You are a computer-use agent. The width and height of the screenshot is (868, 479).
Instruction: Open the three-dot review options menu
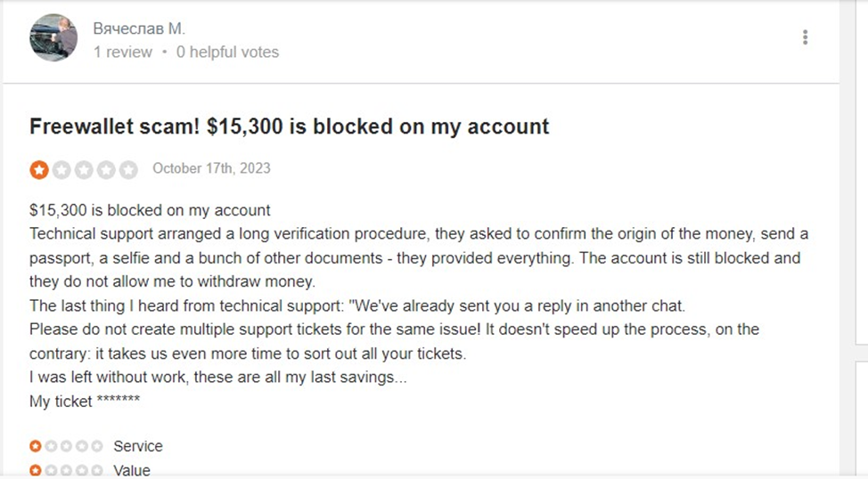coord(805,37)
